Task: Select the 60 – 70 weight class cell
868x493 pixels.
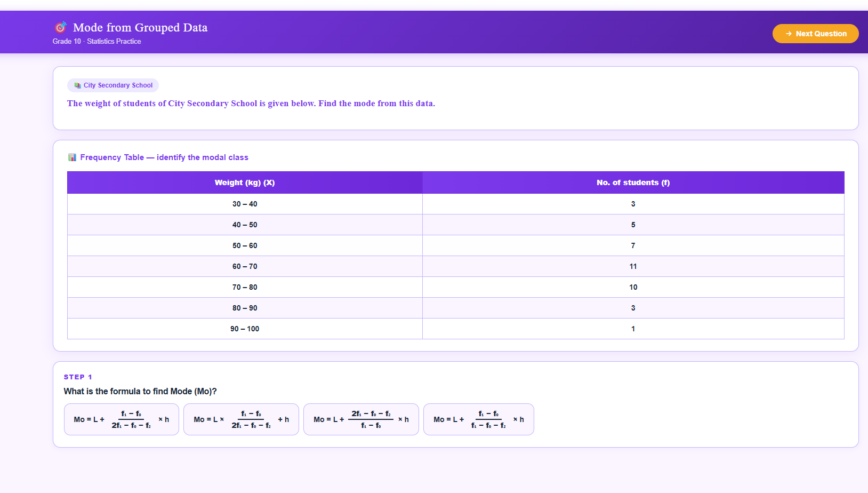Action: tap(245, 266)
